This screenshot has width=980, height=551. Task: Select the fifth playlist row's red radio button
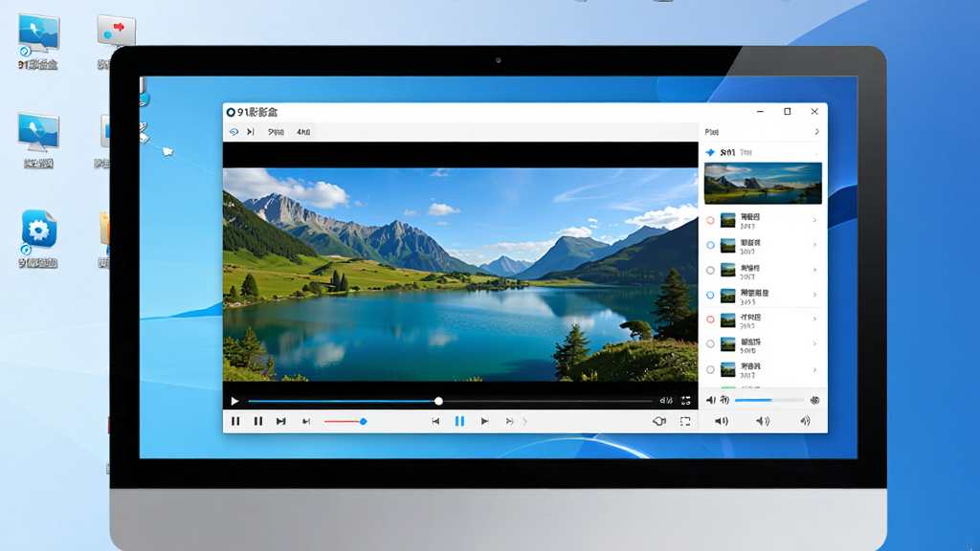click(x=710, y=320)
